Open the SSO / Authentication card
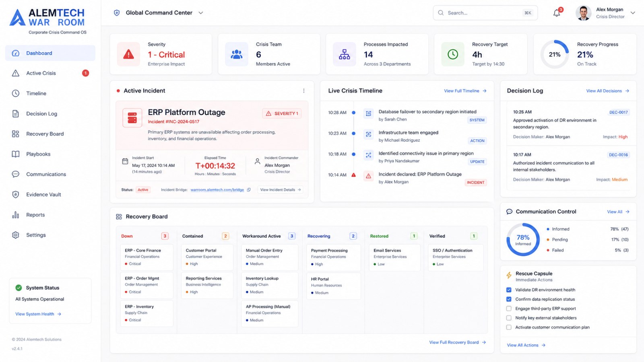Viewport: 644px width, 362px height. (456, 257)
